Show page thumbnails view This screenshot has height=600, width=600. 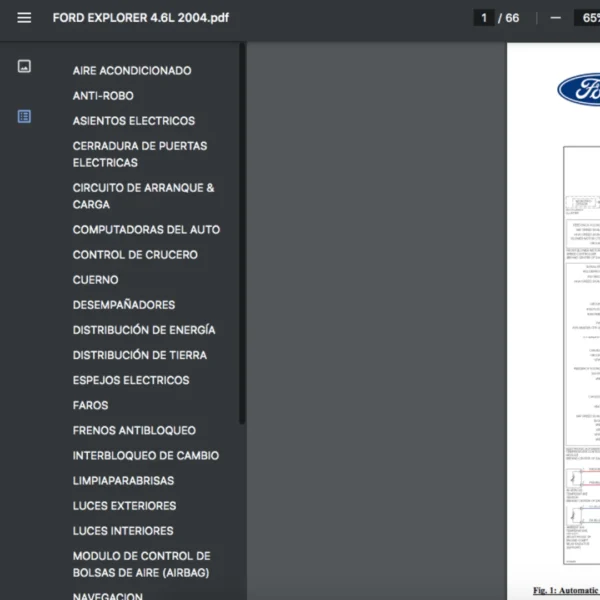(x=24, y=66)
